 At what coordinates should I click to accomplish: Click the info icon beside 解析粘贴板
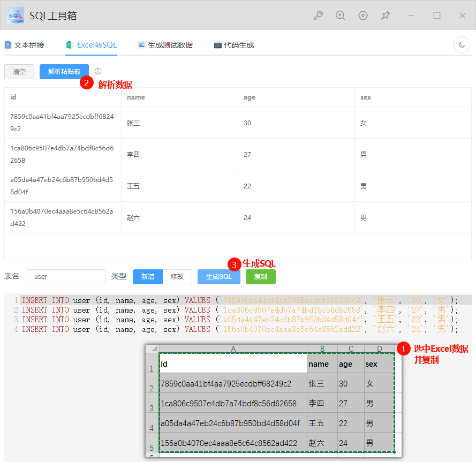(x=98, y=71)
